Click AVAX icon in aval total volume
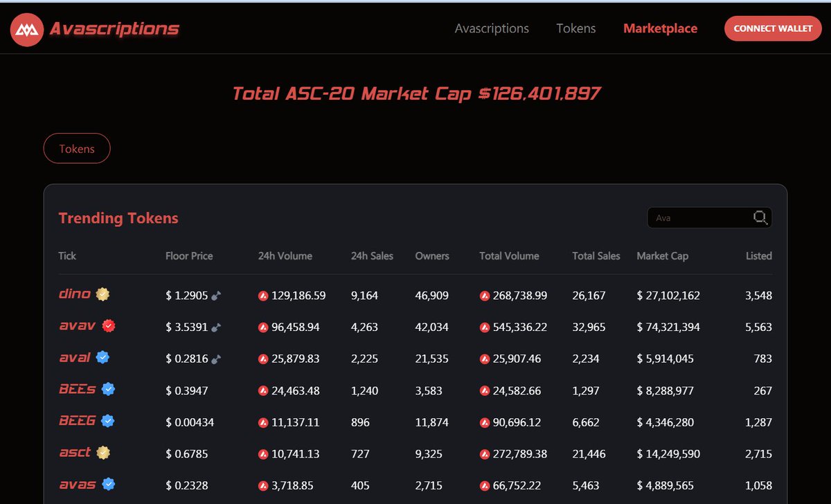Viewport: 831px width, 504px height. pos(484,359)
